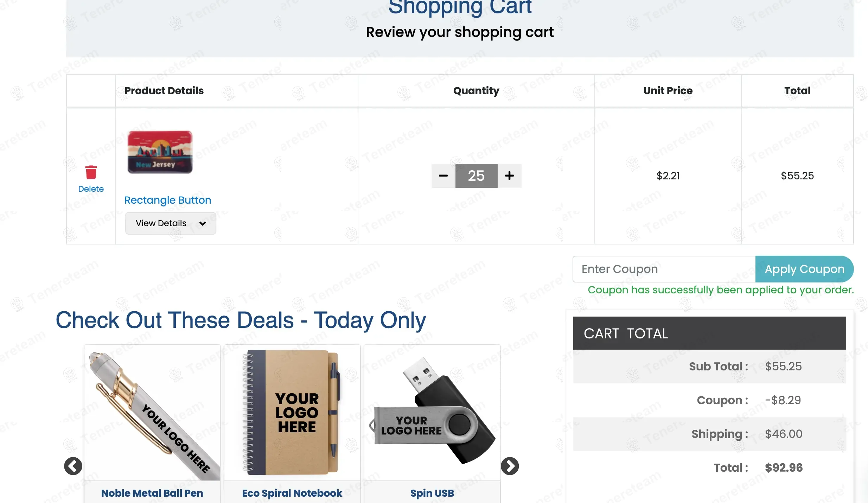Select the quantity value field showing 25

[476, 176]
